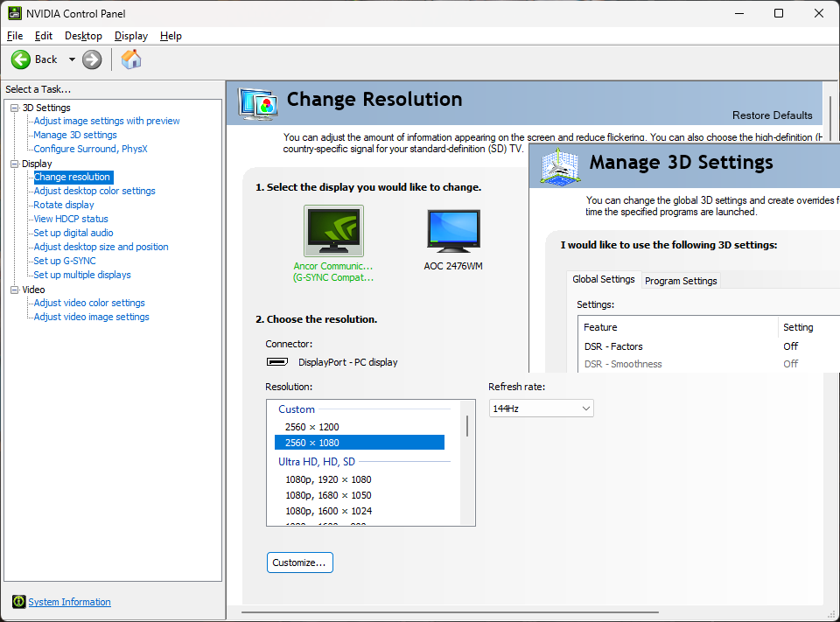Open Adjust desktop size and position
The image size is (840, 622).
(x=101, y=247)
